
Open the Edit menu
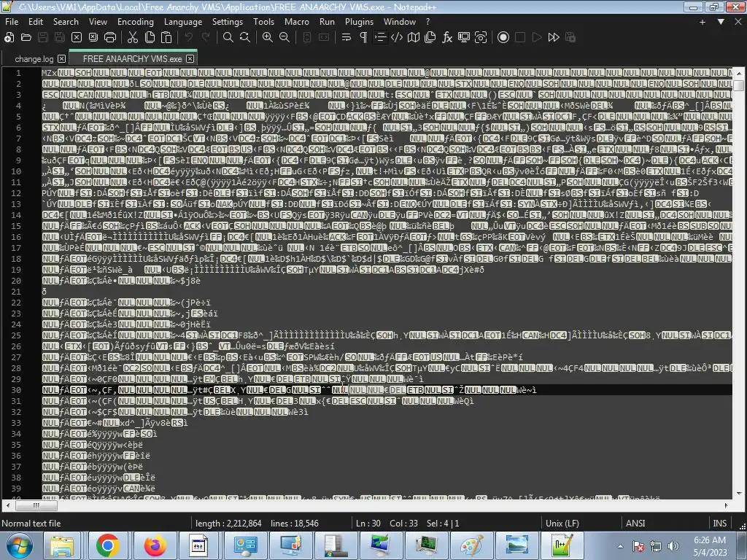pos(36,22)
